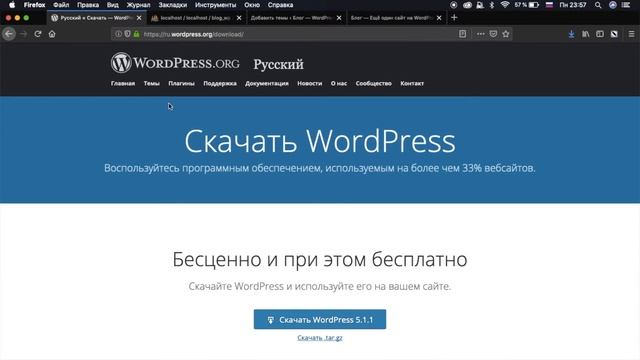Open the Справка menu
This screenshot has width=640, height=360.
point(280,5)
